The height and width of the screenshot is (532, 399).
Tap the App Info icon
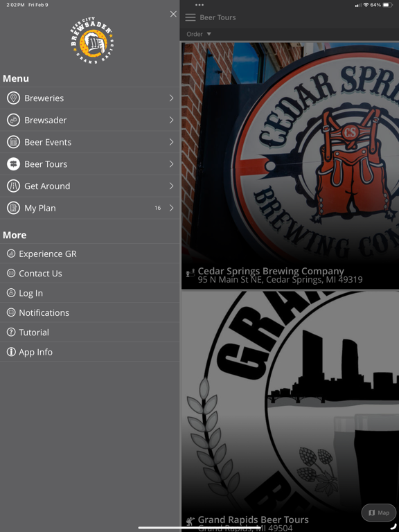click(x=11, y=352)
